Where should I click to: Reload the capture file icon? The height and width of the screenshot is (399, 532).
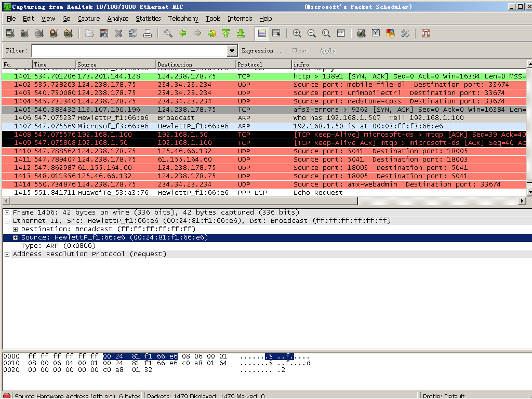coord(133,33)
